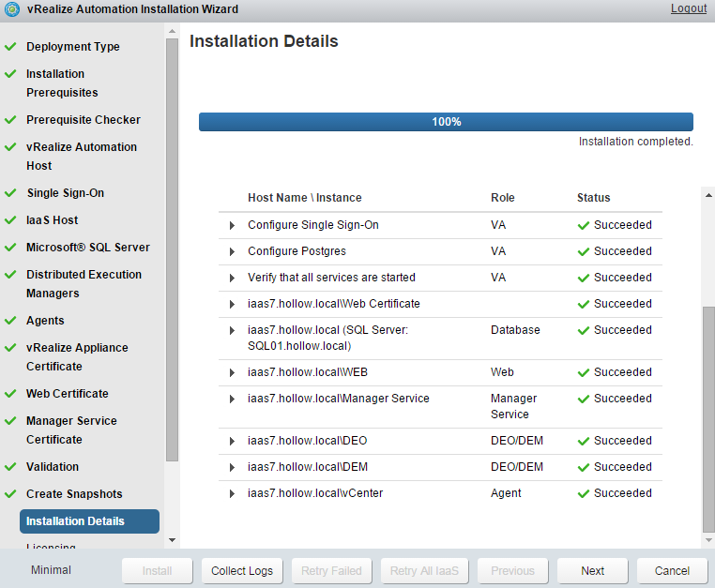The image size is (715, 588).
Task: Expand Verify that all services are started
Action: (x=233, y=278)
